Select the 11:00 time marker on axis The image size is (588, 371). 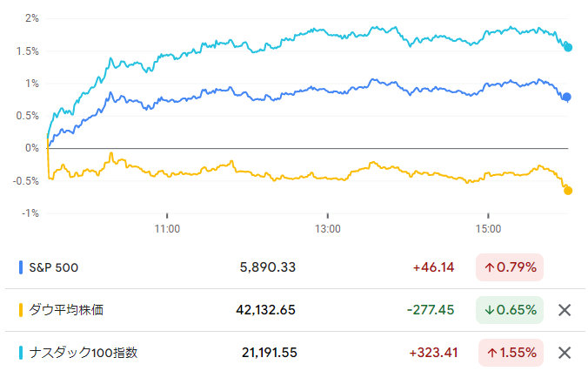coord(167,229)
